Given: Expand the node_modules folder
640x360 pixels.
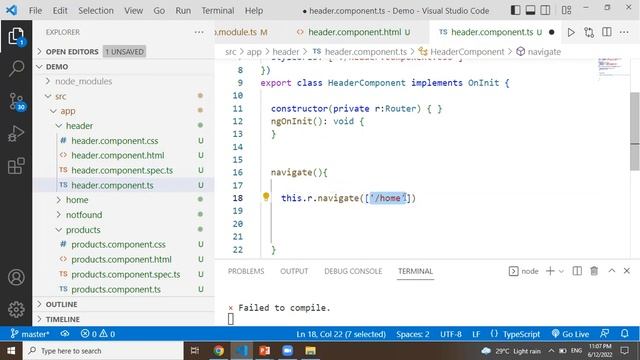Looking at the screenshot, I should tap(124, 81).
